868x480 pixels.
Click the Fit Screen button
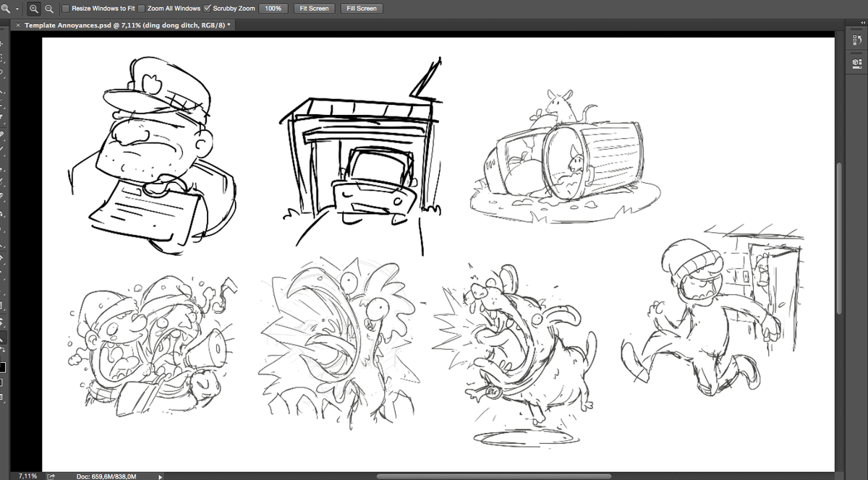(314, 8)
